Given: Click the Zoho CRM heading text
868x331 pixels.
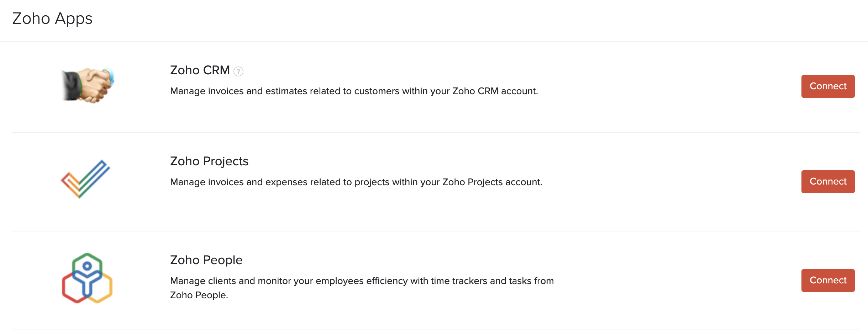Looking at the screenshot, I should (200, 70).
